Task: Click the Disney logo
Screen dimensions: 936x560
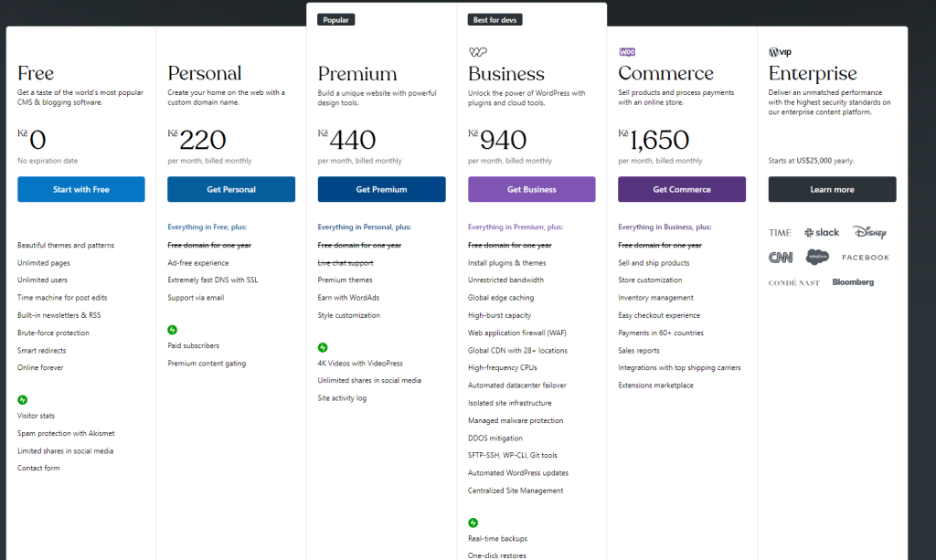Action: pos(869,232)
